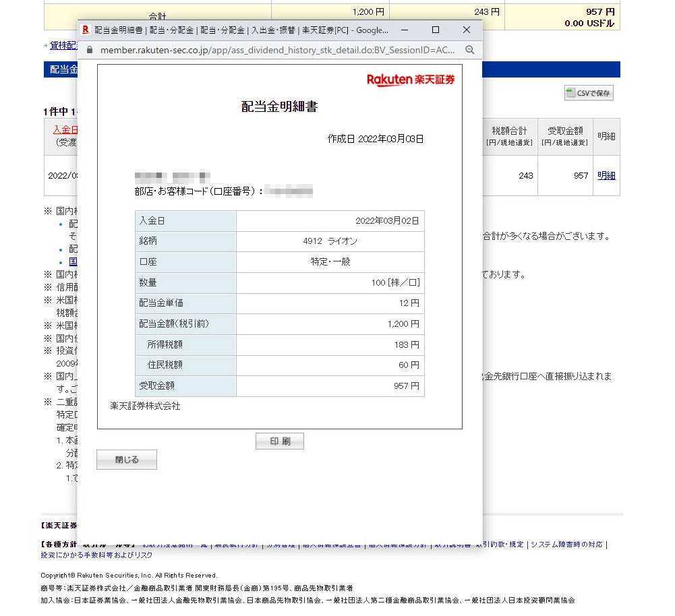Click the member.rakuten-sec.co.jp URL field

click(x=276, y=50)
